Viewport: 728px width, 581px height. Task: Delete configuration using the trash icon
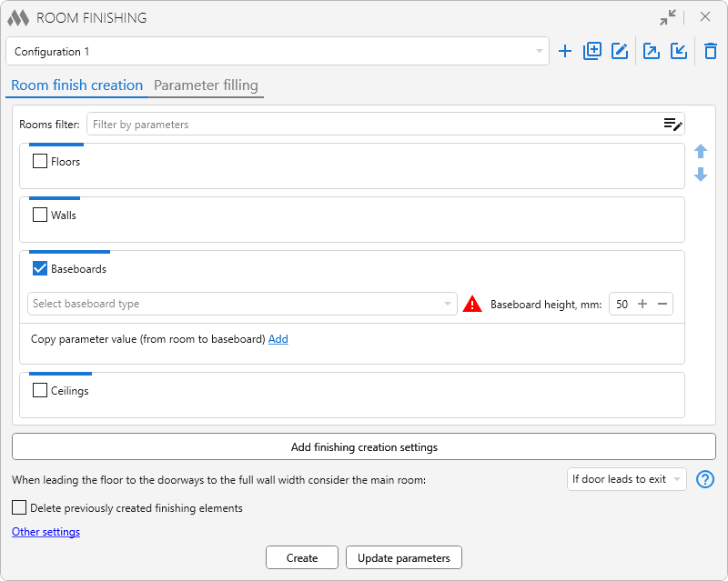711,51
